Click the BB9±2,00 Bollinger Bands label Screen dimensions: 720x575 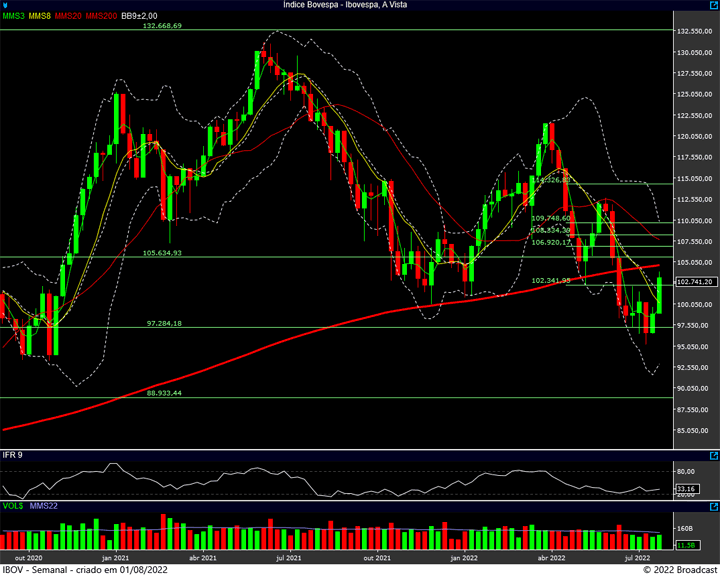pos(137,17)
